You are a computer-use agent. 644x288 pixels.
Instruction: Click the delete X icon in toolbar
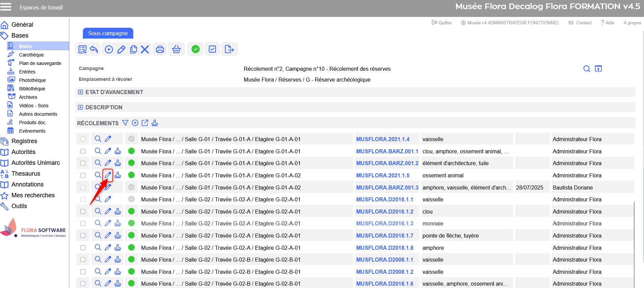tap(145, 49)
